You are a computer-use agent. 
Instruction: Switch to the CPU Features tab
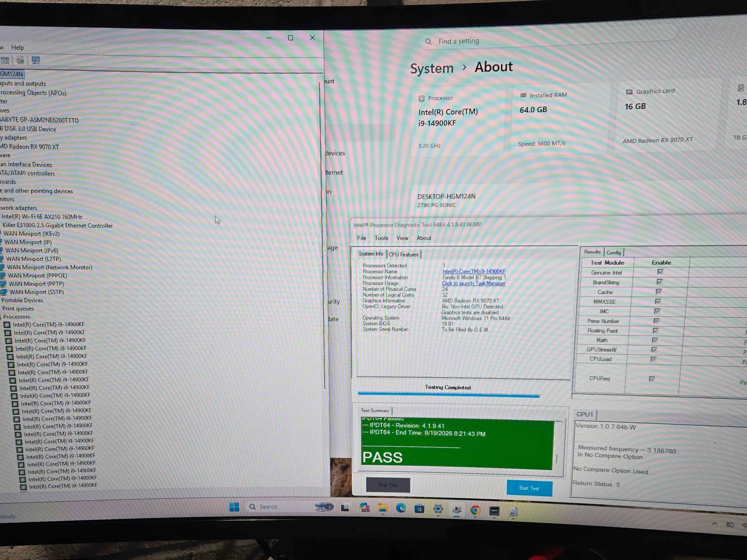pyautogui.click(x=403, y=254)
